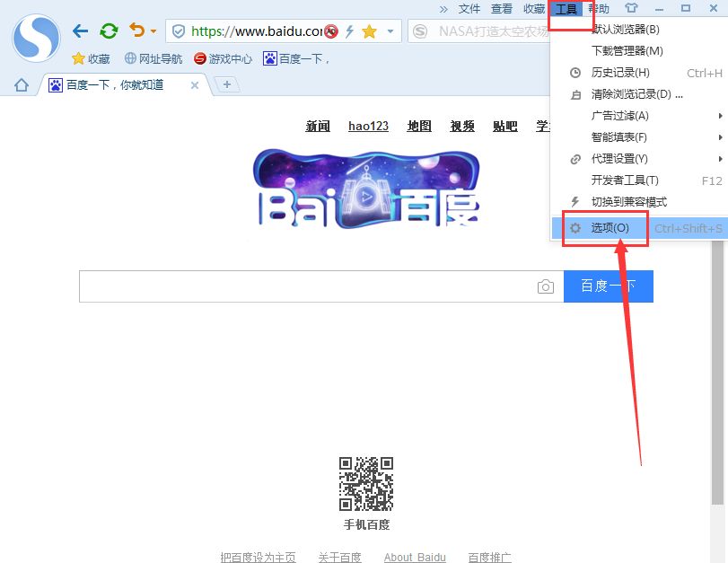Click the lightning speed mode icon in address bar
728x563 pixels.
350,31
